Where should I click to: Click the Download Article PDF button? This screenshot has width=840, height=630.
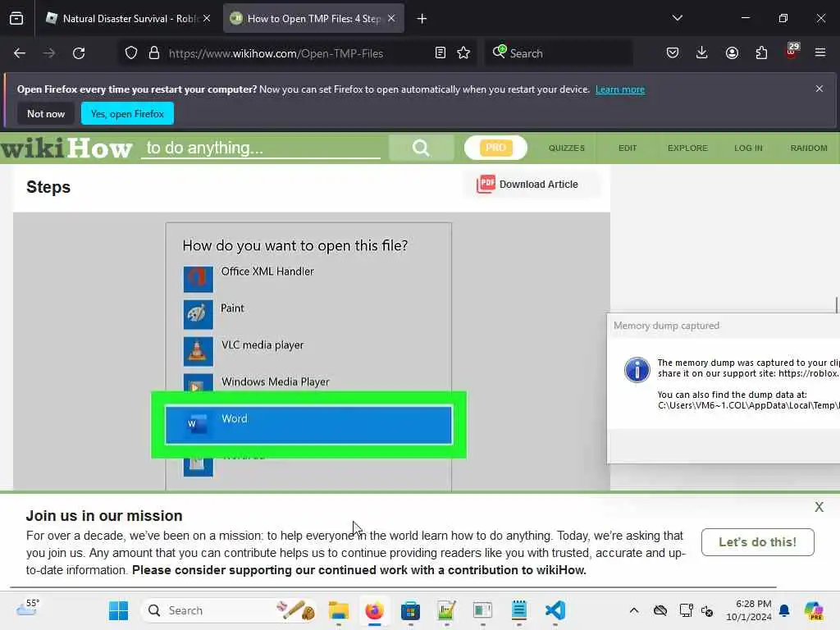point(531,185)
